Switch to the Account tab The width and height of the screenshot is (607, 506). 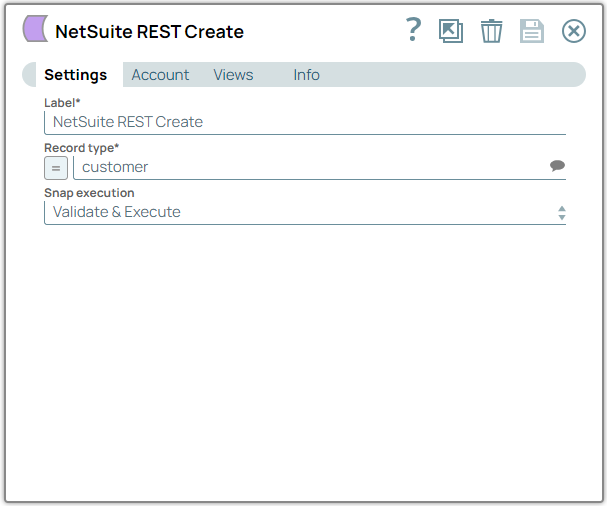pos(160,75)
